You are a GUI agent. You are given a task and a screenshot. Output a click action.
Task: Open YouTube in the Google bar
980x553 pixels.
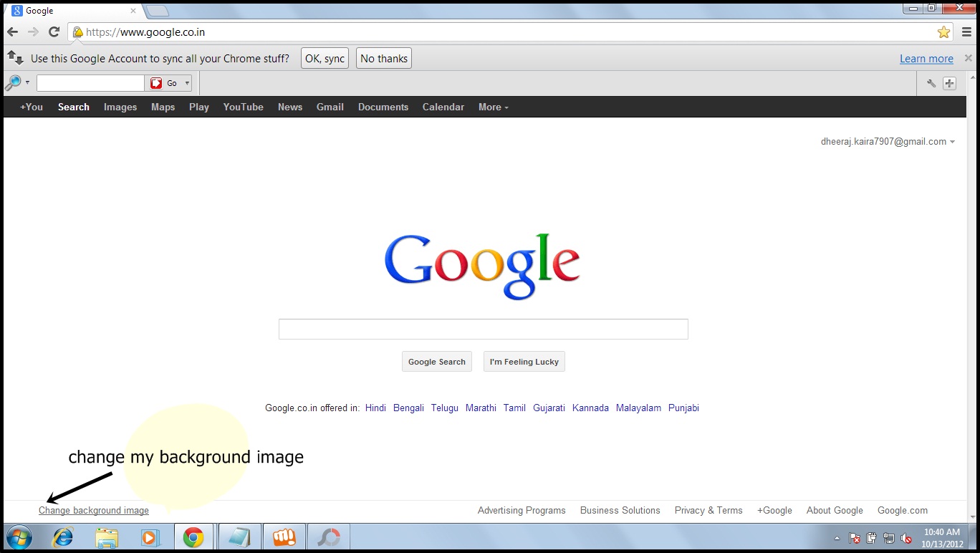(x=243, y=107)
